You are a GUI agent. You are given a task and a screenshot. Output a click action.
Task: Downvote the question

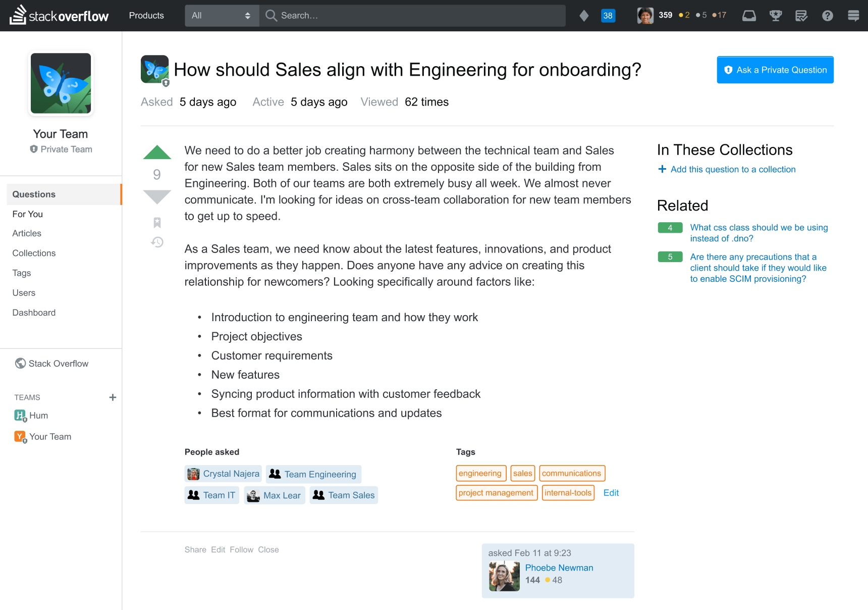pyautogui.click(x=157, y=196)
